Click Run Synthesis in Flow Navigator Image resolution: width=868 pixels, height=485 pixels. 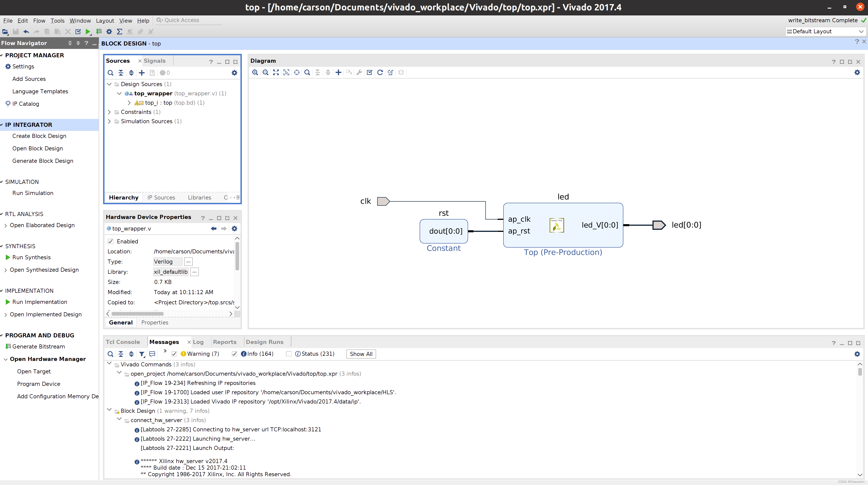coord(32,257)
